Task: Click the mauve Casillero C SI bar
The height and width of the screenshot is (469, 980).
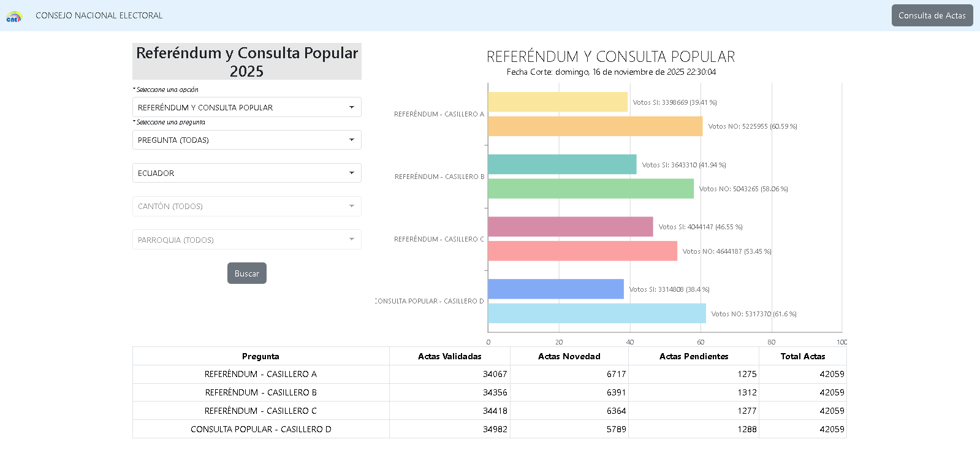Action: click(x=570, y=227)
